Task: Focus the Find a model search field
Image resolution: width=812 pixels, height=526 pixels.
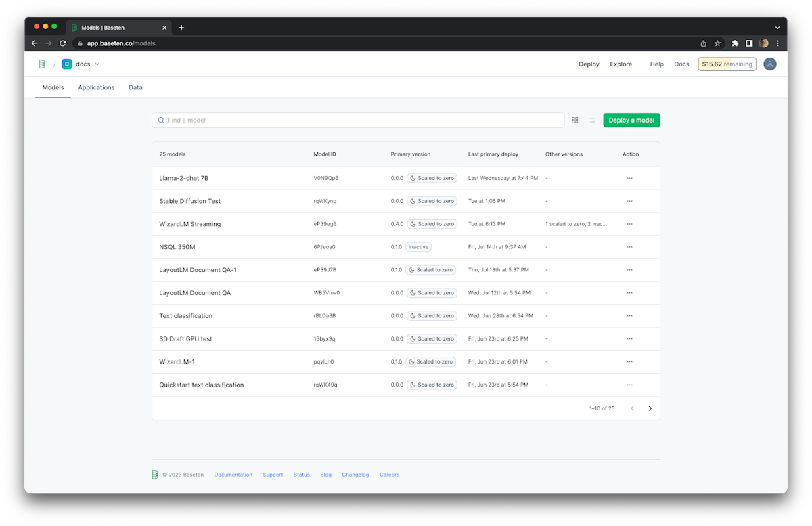Action: pyautogui.click(x=358, y=120)
